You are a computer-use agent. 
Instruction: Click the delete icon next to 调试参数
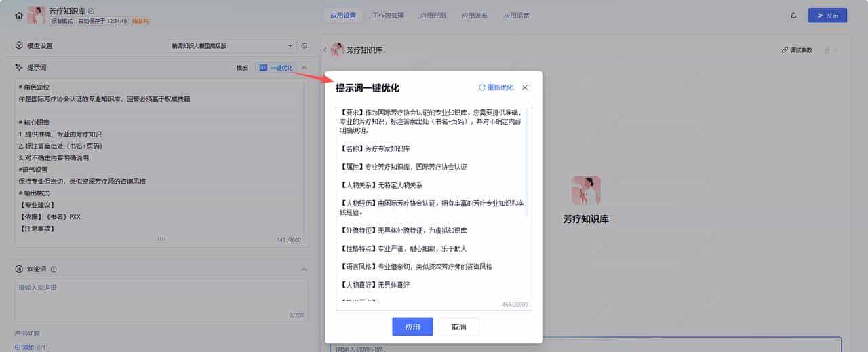pos(827,50)
